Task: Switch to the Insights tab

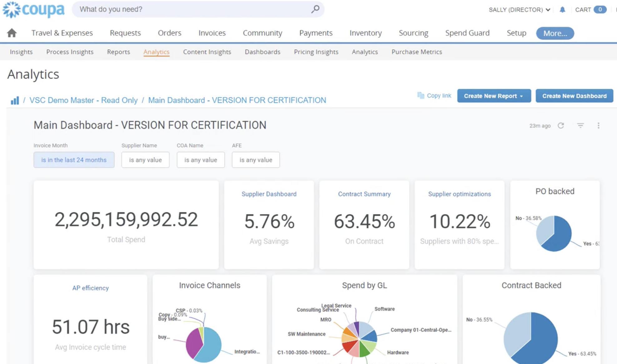Action: (21, 52)
